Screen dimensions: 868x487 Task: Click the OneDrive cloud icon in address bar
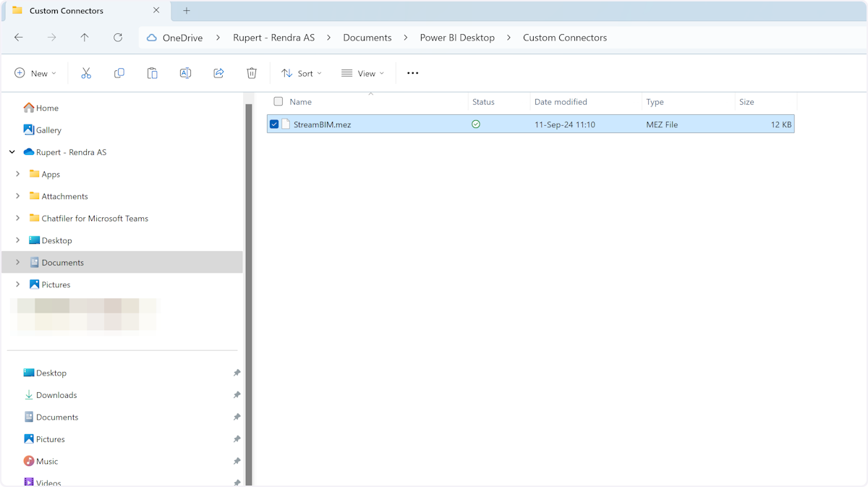click(x=152, y=38)
